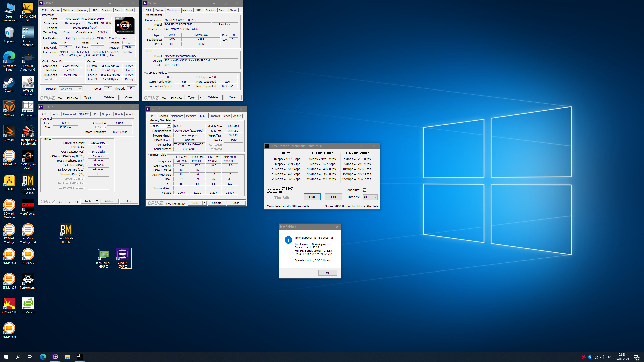The height and width of the screenshot is (362, 644).
Task: Open 3DMark 11 desktop icon
Action: (9, 158)
